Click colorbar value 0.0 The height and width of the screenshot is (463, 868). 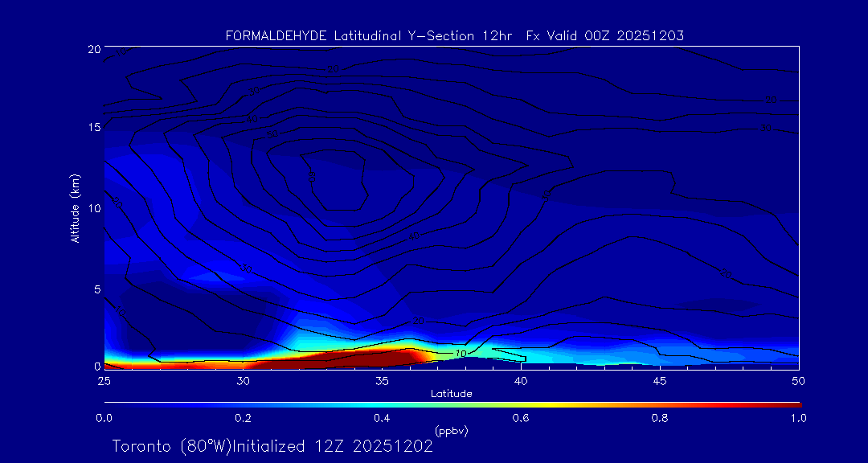point(104,418)
